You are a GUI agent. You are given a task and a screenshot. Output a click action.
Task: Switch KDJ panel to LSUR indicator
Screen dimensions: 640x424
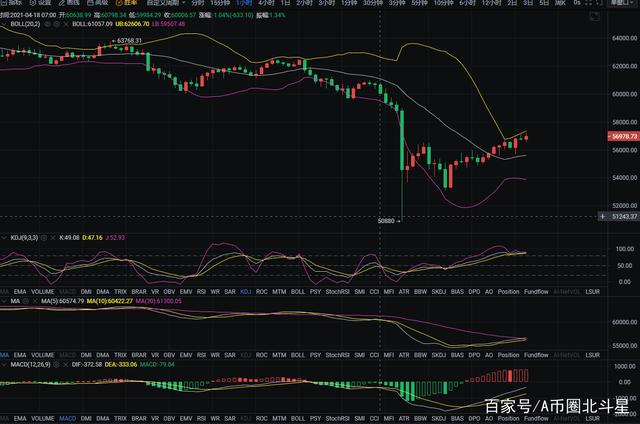pyautogui.click(x=592, y=292)
